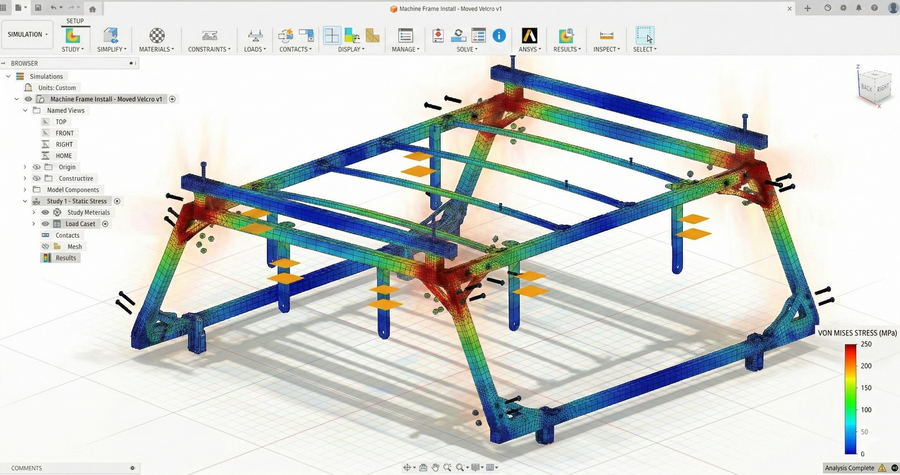The height and width of the screenshot is (475, 900).
Task: Open the Results menu dropdown
Action: [566, 49]
